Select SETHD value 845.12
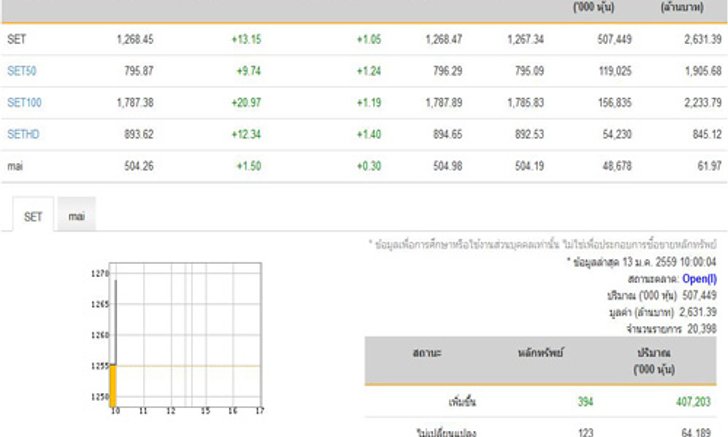Viewport: 728px width, 437px height. click(707, 134)
